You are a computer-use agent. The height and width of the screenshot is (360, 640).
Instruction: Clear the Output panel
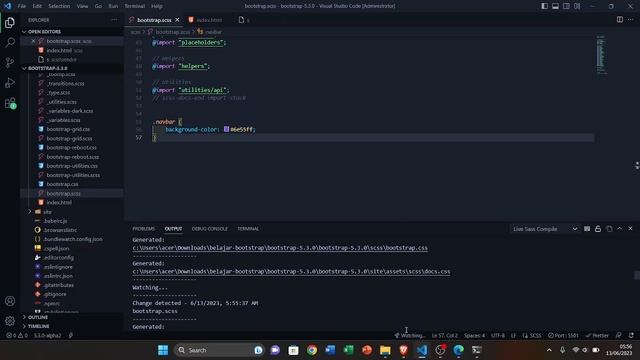click(x=587, y=229)
